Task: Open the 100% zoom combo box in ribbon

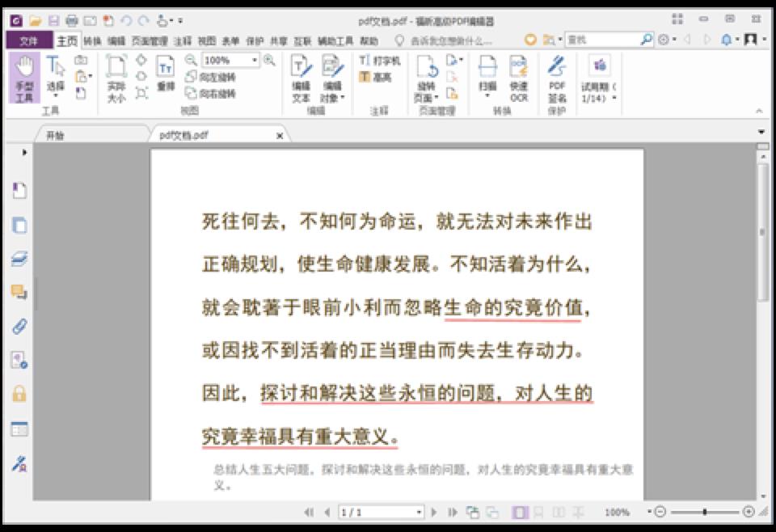Action: click(230, 61)
